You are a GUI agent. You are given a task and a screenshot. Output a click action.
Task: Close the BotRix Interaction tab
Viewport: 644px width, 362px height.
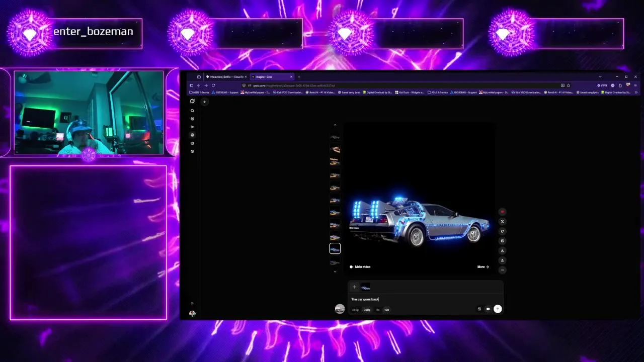(246, 77)
